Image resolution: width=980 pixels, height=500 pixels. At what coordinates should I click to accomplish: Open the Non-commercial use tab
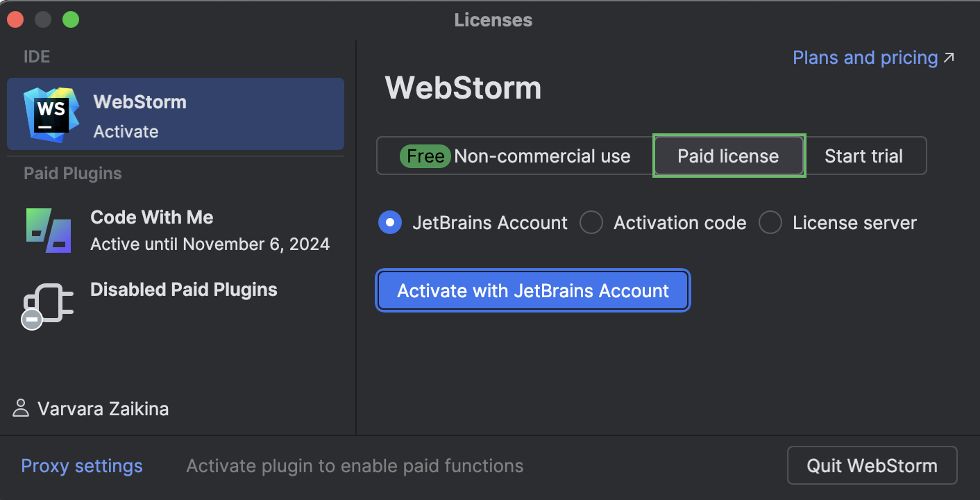pos(514,156)
